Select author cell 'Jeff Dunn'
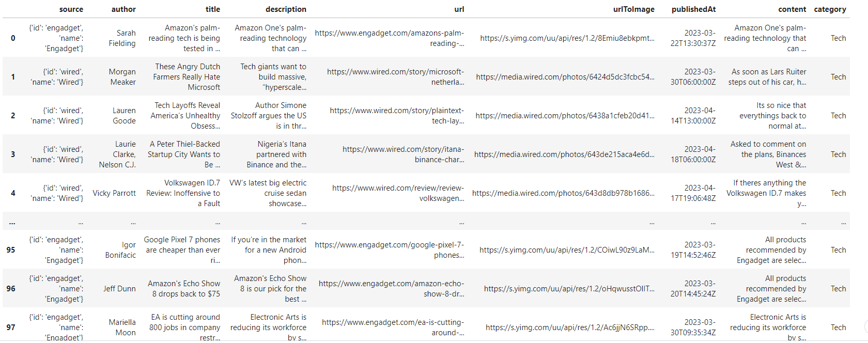 119,289
